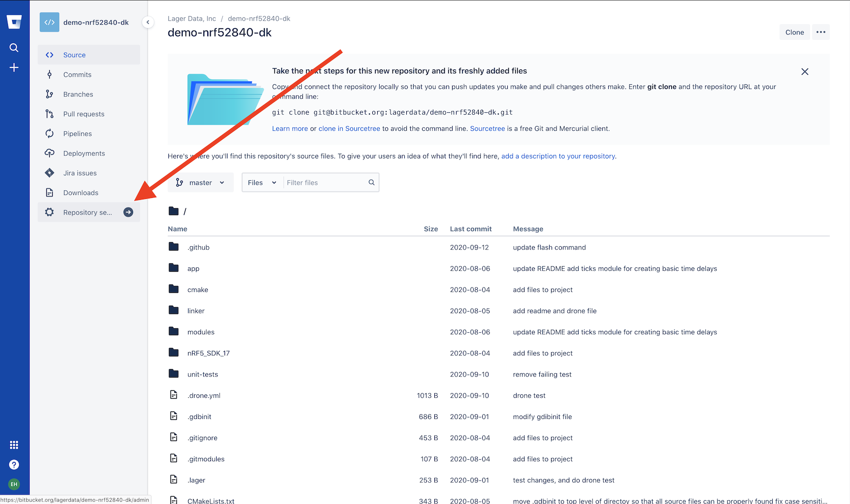Open the repository more options menu
The height and width of the screenshot is (504, 850).
[x=820, y=32]
